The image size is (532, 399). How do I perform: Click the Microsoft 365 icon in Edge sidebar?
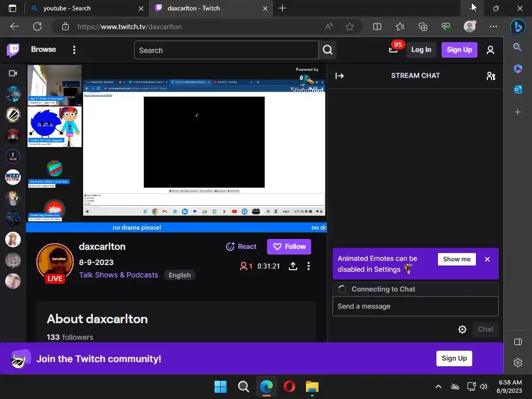[x=518, y=68]
